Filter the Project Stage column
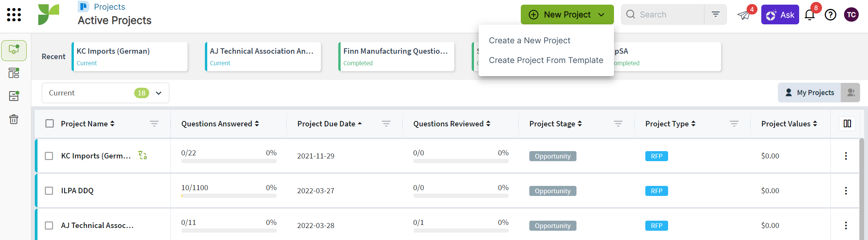The height and width of the screenshot is (240, 868). point(618,124)
